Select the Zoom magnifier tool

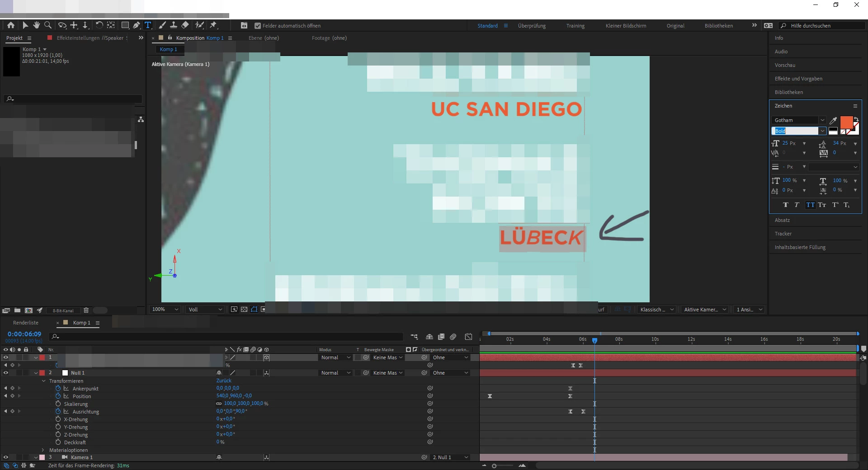point(48,25)
